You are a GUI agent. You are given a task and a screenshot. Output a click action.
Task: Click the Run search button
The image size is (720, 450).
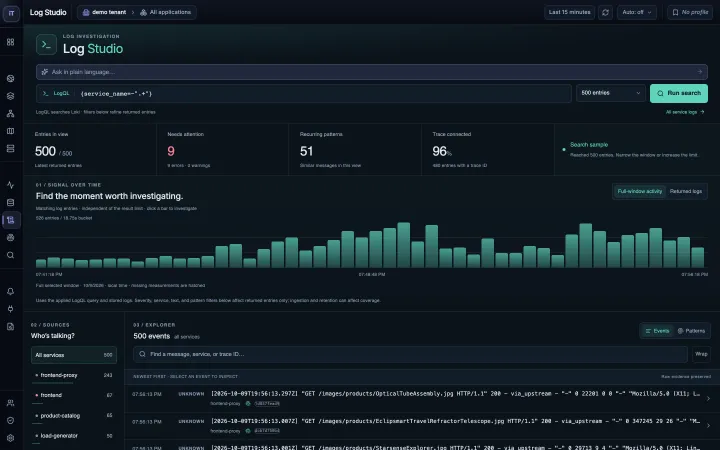[679, 93]
